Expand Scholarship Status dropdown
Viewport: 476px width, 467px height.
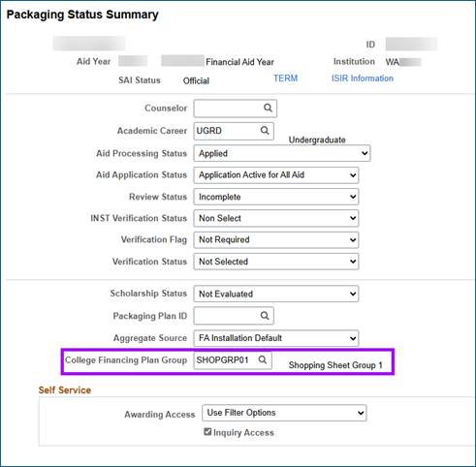point(276,294)
